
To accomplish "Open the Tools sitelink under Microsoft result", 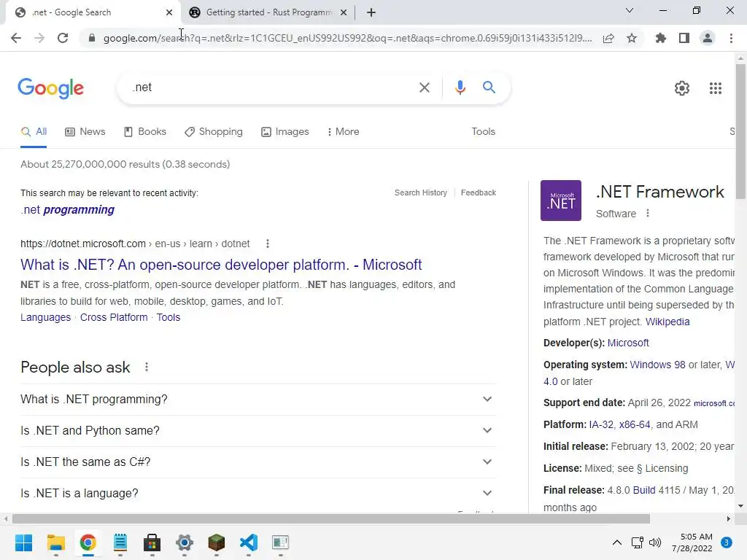I will pyautogui.click(x=169, y=318).
